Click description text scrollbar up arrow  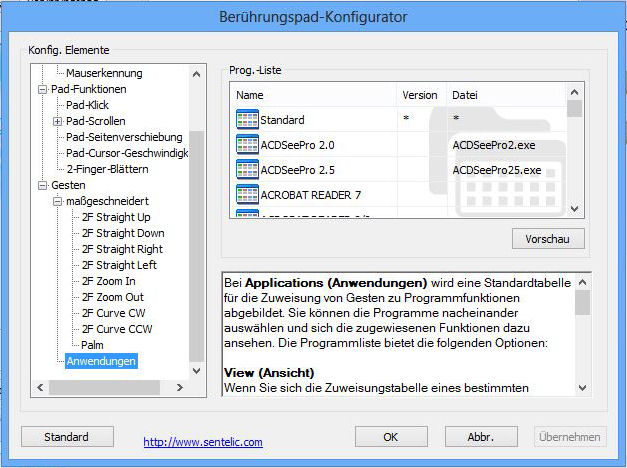click(x=583, y=282)
